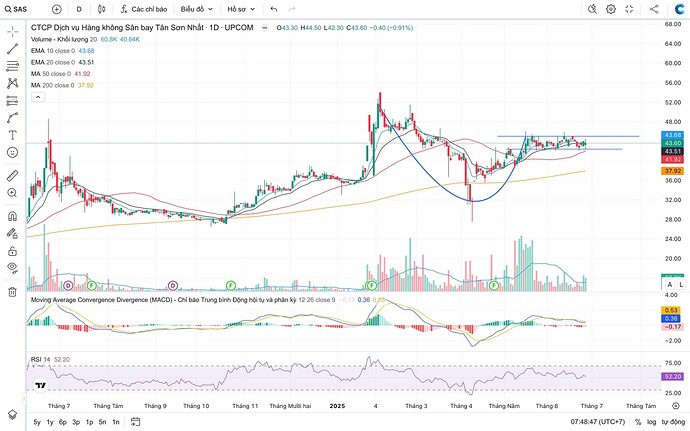This screenshot has width=690, height=431.
Task: Add a symbol with the plus icon
Action: click(x=57, y=9)
